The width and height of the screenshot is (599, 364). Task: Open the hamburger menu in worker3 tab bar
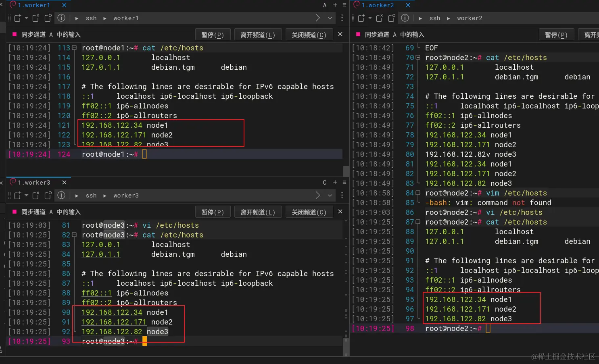344,182
